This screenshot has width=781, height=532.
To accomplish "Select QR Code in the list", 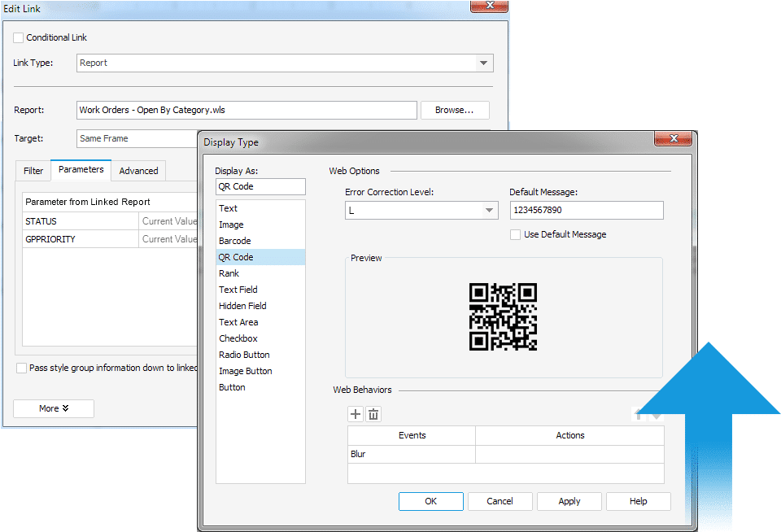I will tap(260, 257).
